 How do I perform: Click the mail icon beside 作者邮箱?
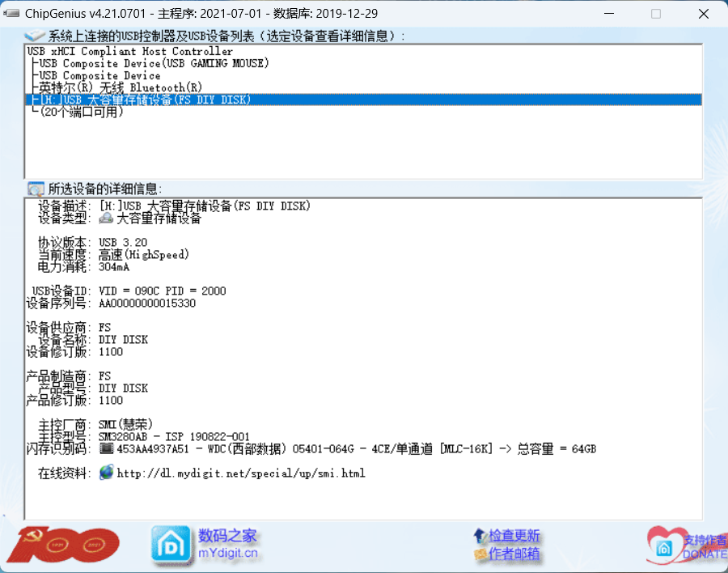coord(480,554)
